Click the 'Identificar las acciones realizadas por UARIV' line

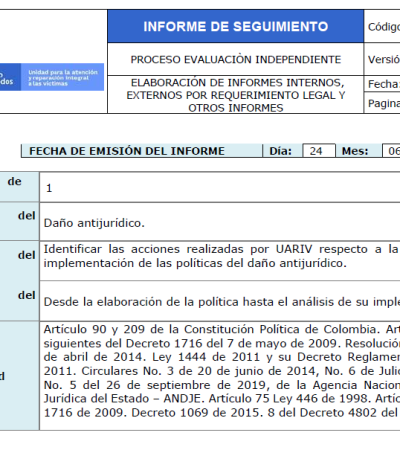[221, 249]
